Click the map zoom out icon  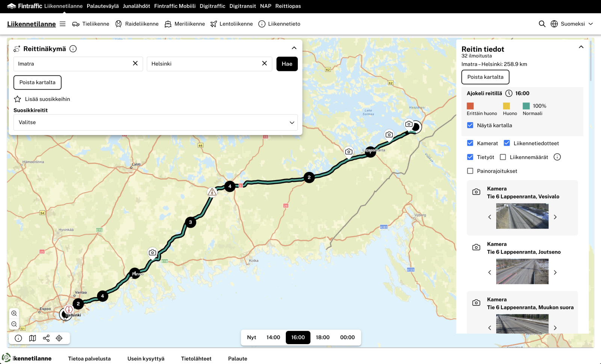[14, 324]
